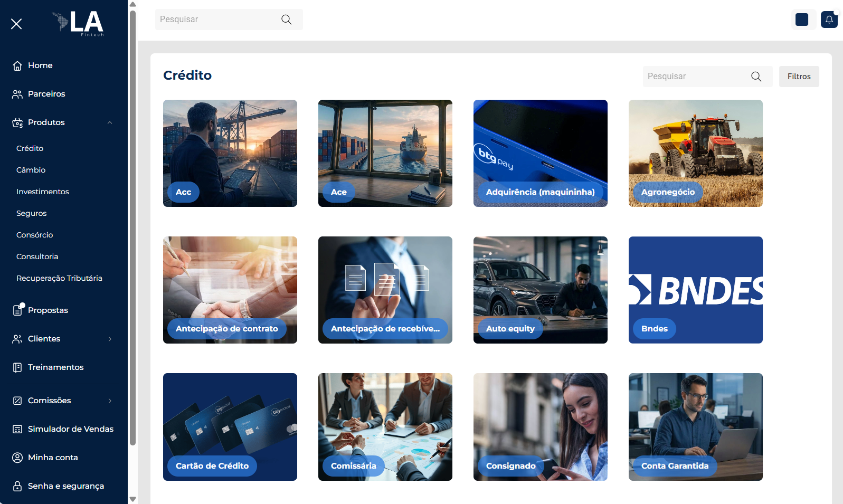
Task: Click the Senha e segurança lock icon
Action: (17, 486)
